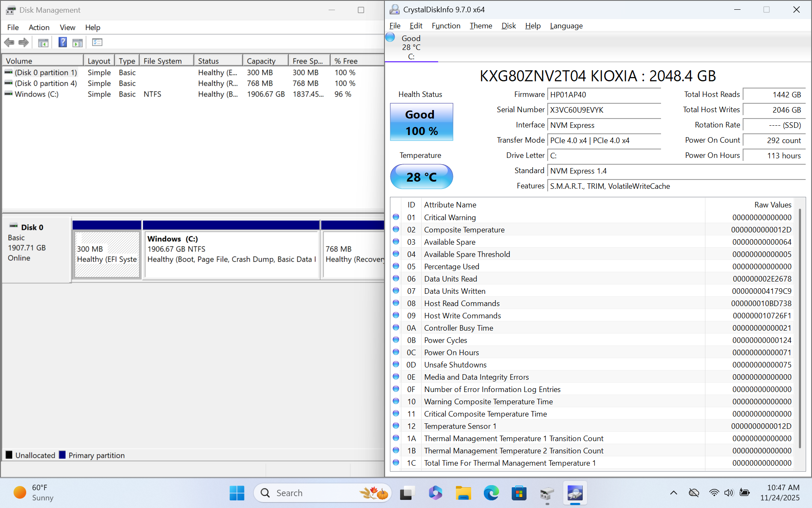Open the Settings checklist toolbar icon
Screen dimensions: 812x508
click(97, 42)
